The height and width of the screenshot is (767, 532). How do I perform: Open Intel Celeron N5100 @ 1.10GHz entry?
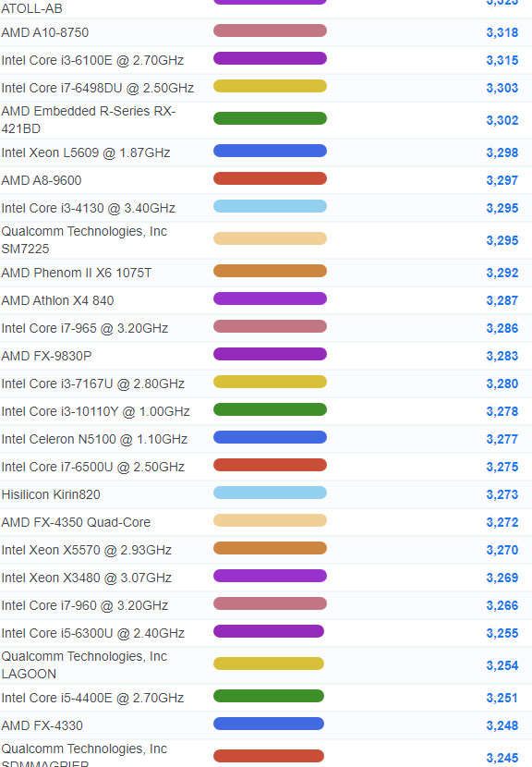click(94, 439)
